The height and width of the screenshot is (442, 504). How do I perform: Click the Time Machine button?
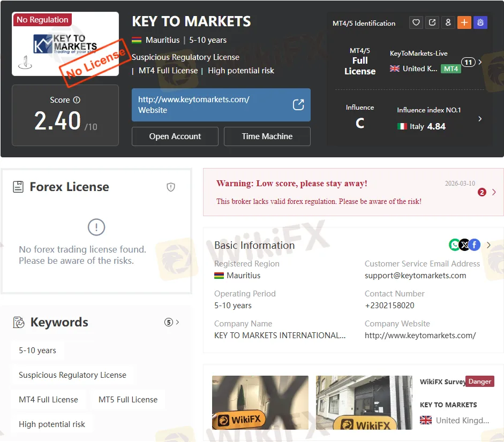(x=267, y=136)
